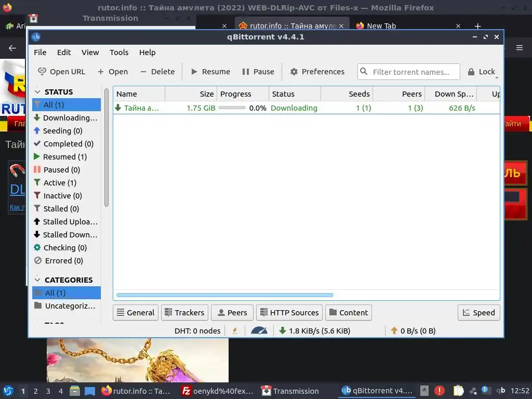
Task: Click the Open torrent plus icon
Action: tap(101, 72)
